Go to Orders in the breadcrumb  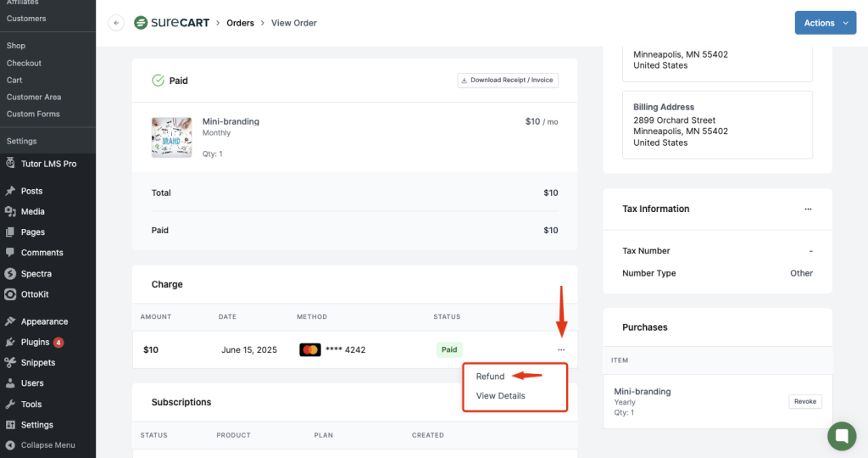pos(240,23)
